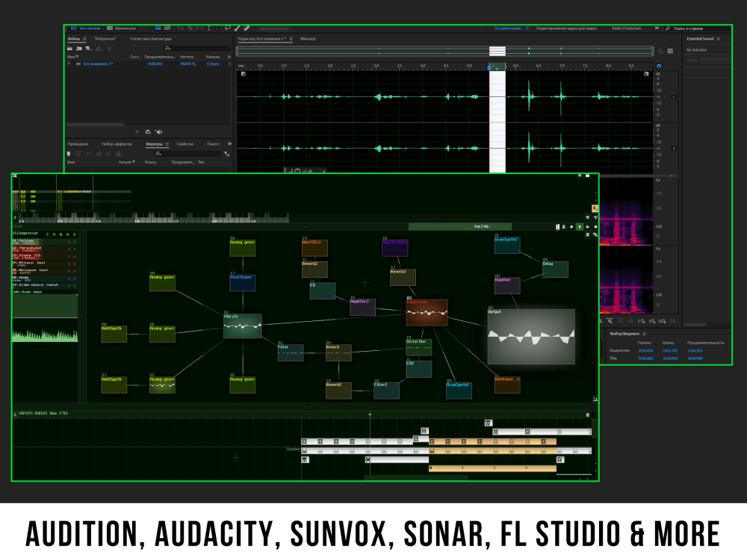
Task: Select the Lasso Selection tool in Audition
Action: pos(228,28)
